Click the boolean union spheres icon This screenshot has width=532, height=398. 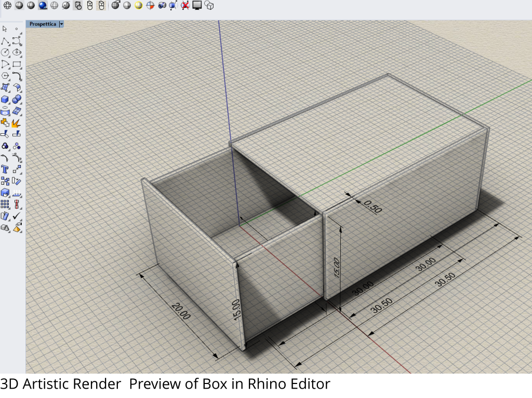point(17,99)
